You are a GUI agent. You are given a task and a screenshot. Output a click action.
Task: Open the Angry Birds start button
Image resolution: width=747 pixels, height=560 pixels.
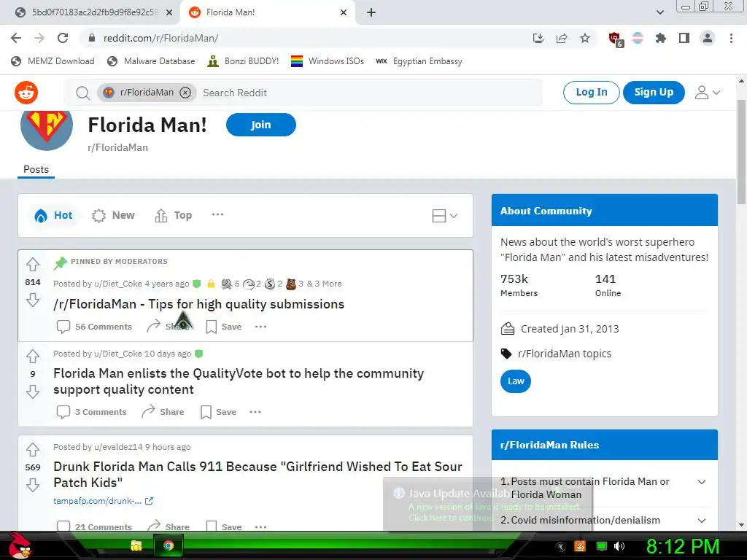point(20,545)
